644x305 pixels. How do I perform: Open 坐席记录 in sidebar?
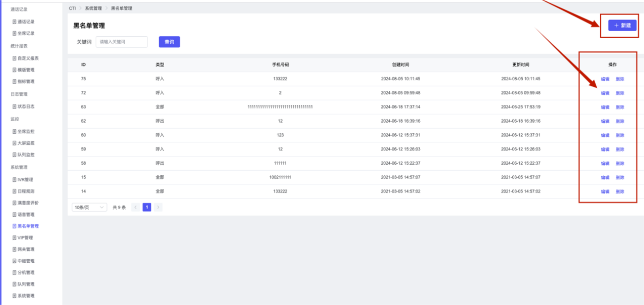click(23, 33)
